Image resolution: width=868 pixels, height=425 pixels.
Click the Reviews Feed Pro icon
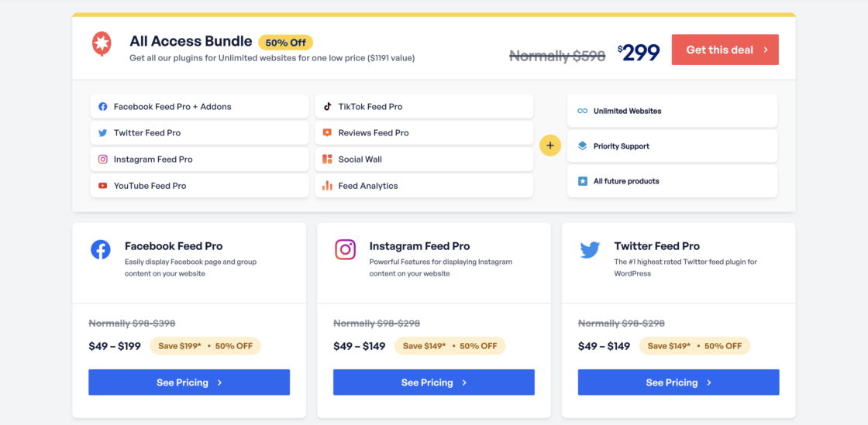coord(328,133)
